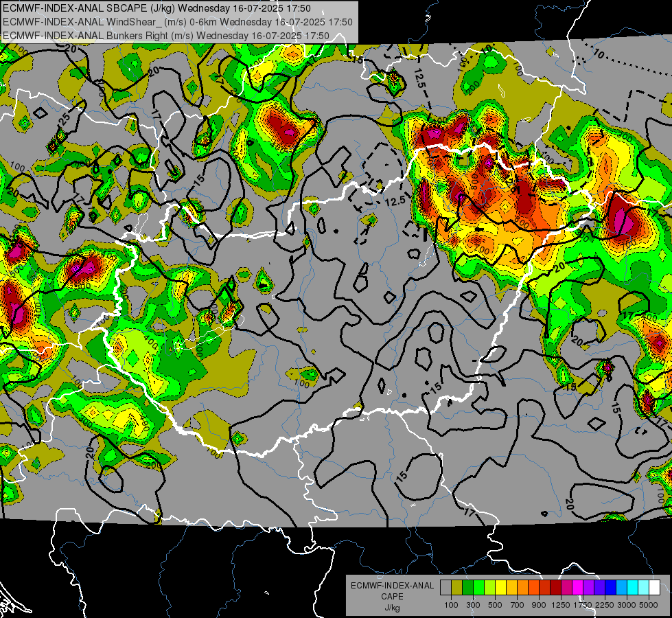Screen dimensions: 672x618
Task: Click the 900 value under legend bar
Action: [539, 605]
